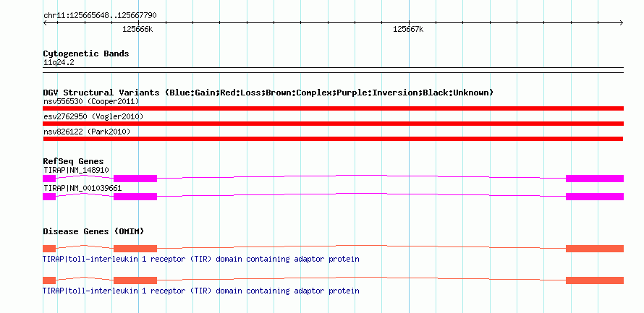
Task: Click the chr11:125665648..125667790 coordinate label
Action: (x=100, y=16)
